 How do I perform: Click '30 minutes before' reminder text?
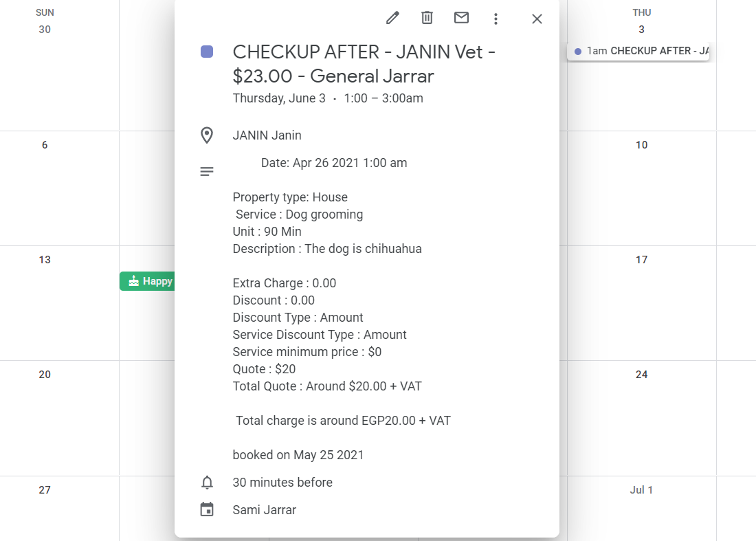point(282,482)
